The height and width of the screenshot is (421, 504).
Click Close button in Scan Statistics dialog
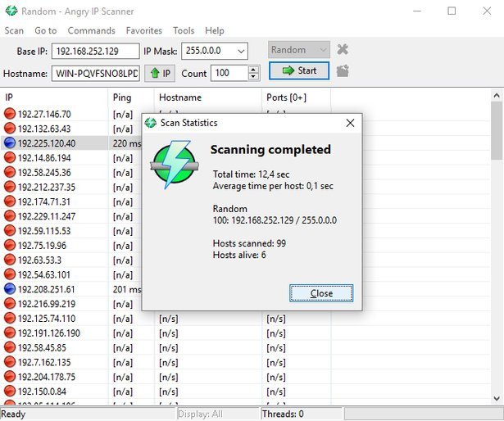point(321,293)
